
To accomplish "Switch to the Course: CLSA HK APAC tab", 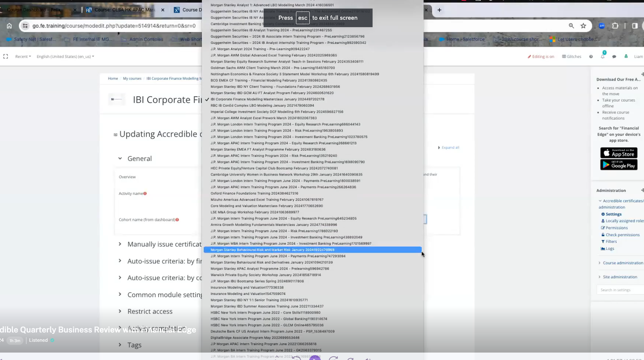I will click(124, 10).
